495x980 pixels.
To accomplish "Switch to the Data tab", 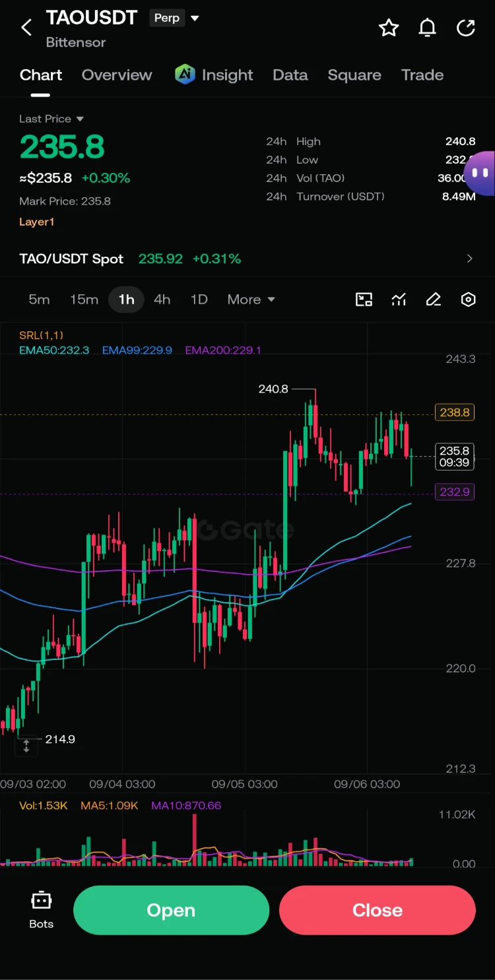I will [x=290, y=75].
